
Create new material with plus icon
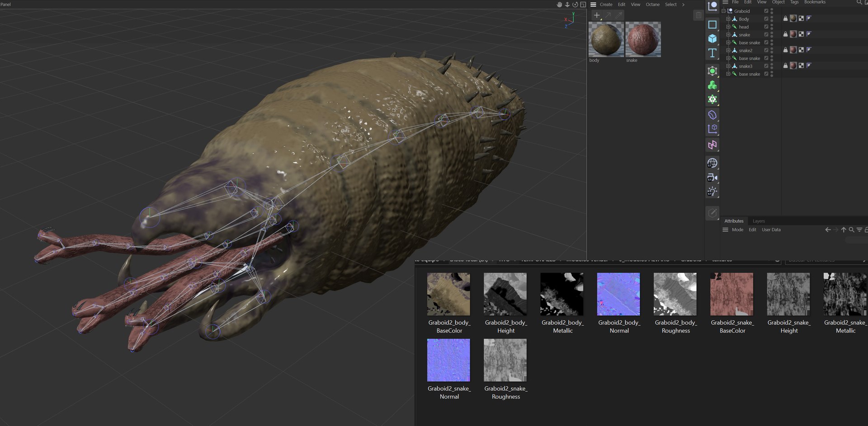pos(597,15)
